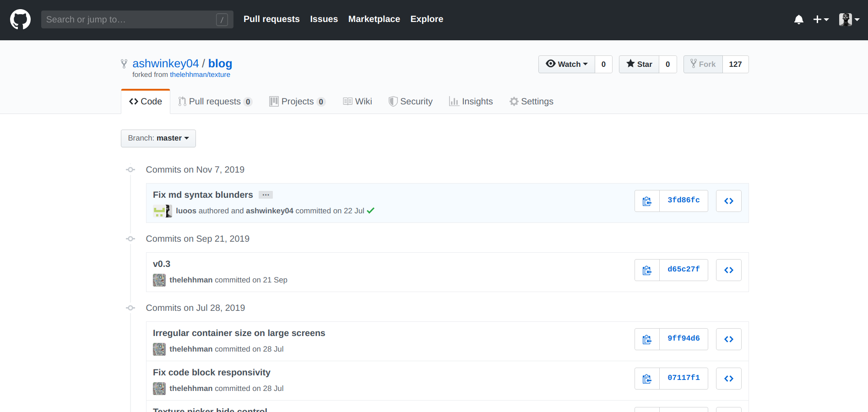Open commit 9ff94d6
This screenshot has height=412, width=868.
[x=684, y=338]
